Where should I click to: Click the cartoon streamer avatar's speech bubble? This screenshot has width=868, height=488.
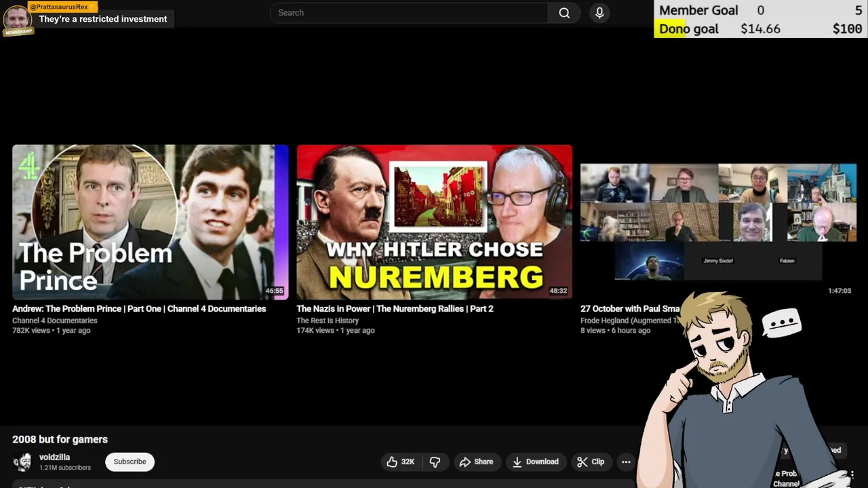(782, 323)
